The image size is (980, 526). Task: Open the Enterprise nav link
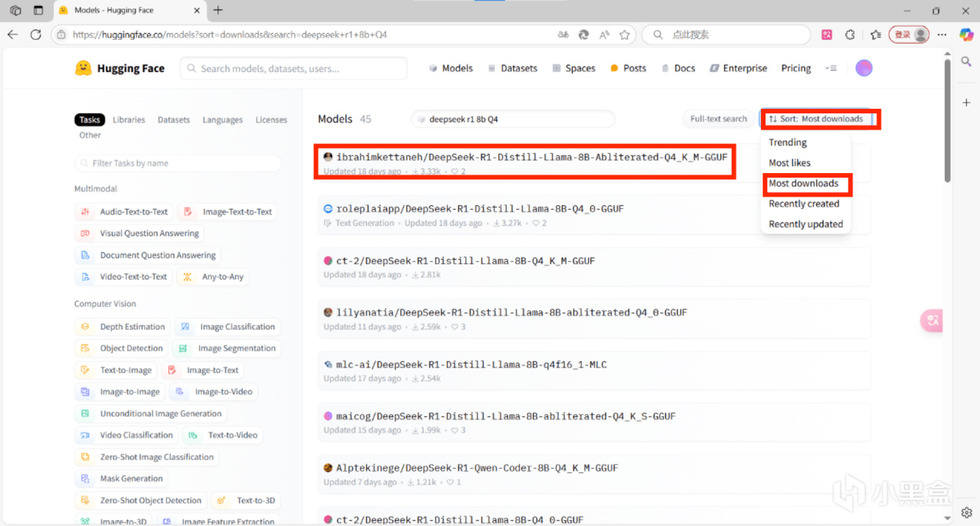[738, 68]
